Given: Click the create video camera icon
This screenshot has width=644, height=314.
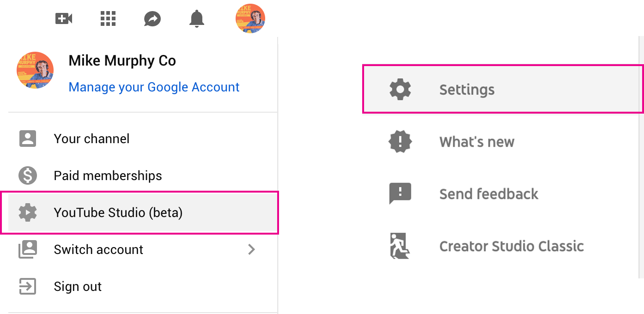Looking at the screenshot, I should pyautogui.click(x=64, y=19).
